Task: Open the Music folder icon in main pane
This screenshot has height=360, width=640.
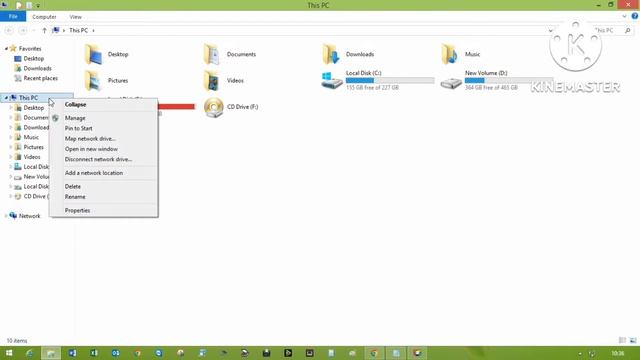Action: pyautogui.click(x=450, y=54)
